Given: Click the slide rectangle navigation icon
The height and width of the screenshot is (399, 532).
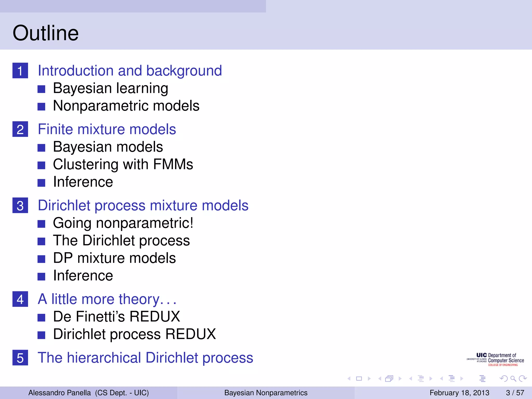Looking at the screenshot, I should 359,378.
